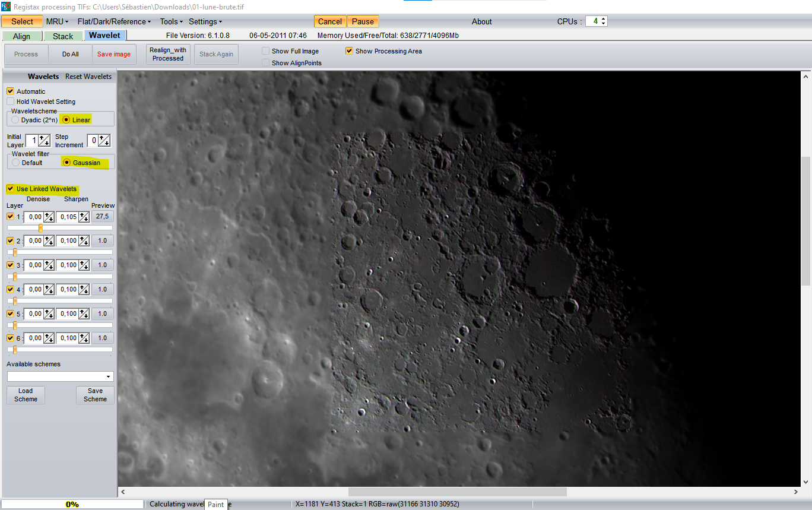The image size is (812, 510).
Task: Open the MRU dropdown menu
Action: pyautogui.click(x=57, y=21)
